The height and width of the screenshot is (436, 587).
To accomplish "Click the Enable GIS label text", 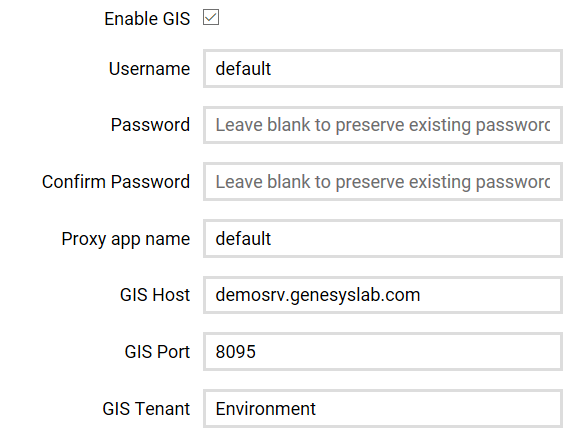I will (x=147, y=19).
